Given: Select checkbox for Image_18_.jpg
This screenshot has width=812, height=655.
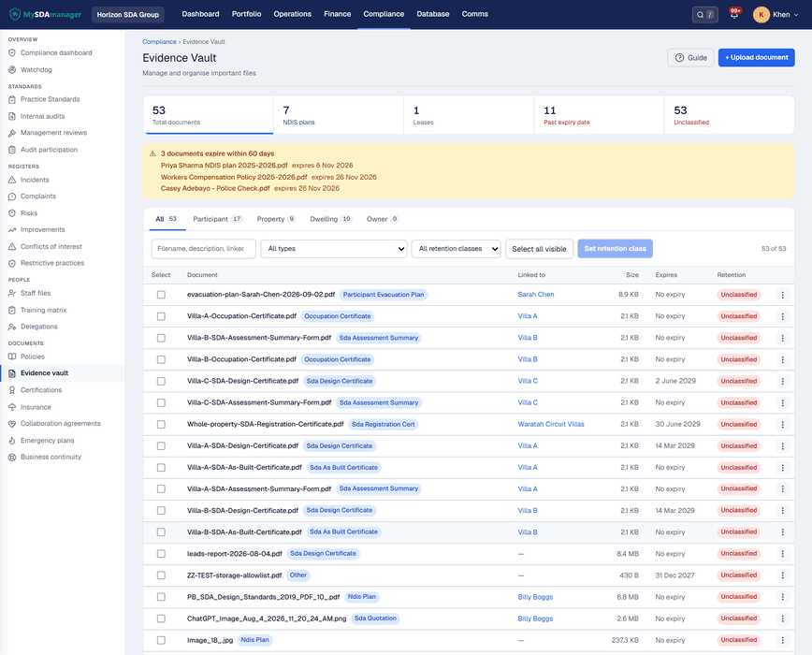Looking at the screenshot, I should click(161, 641).
